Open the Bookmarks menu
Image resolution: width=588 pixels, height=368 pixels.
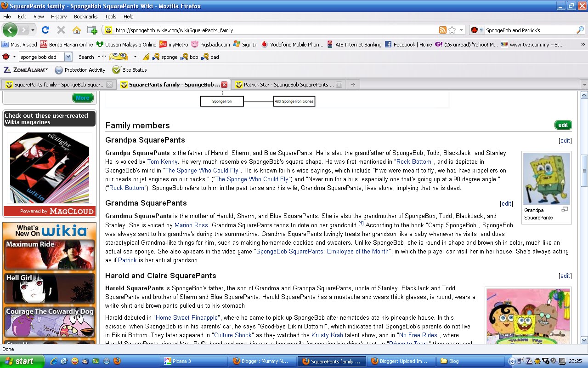[x=85, y=17]
